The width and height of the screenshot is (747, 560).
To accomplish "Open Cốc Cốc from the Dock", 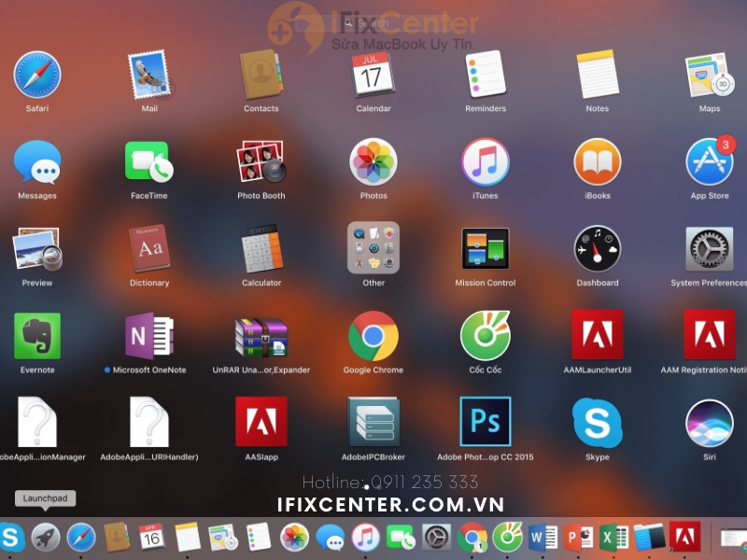I will [x=507, y=538].
